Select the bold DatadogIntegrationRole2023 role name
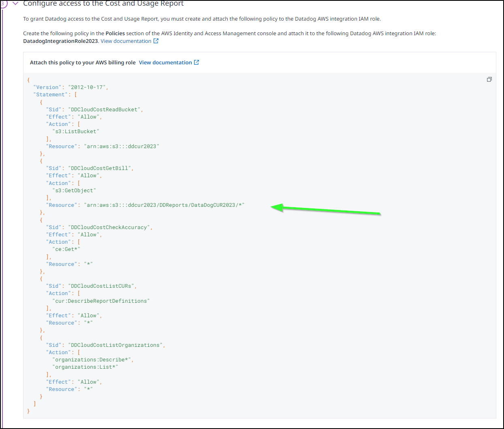 [x=60, y=41]
